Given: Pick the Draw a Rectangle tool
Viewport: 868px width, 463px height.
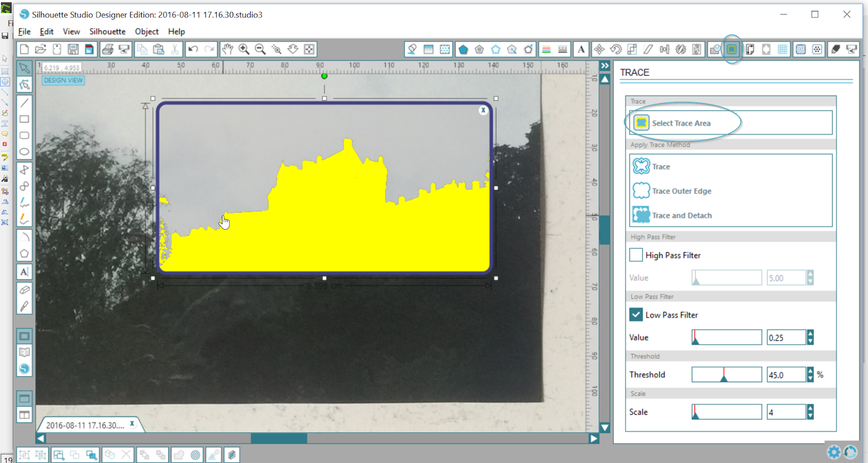Looking at the screenshot, I should [24, 119].
